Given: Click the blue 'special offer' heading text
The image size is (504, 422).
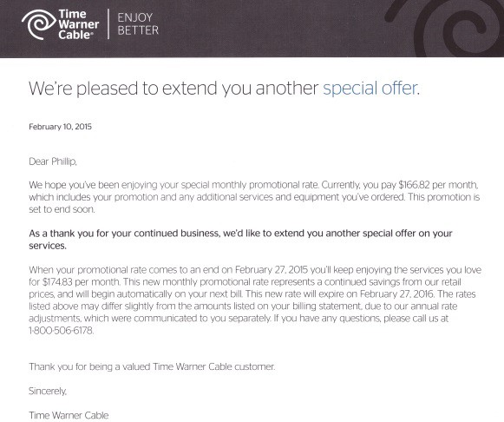Looking at the screenshot, I should pos(371,88).
